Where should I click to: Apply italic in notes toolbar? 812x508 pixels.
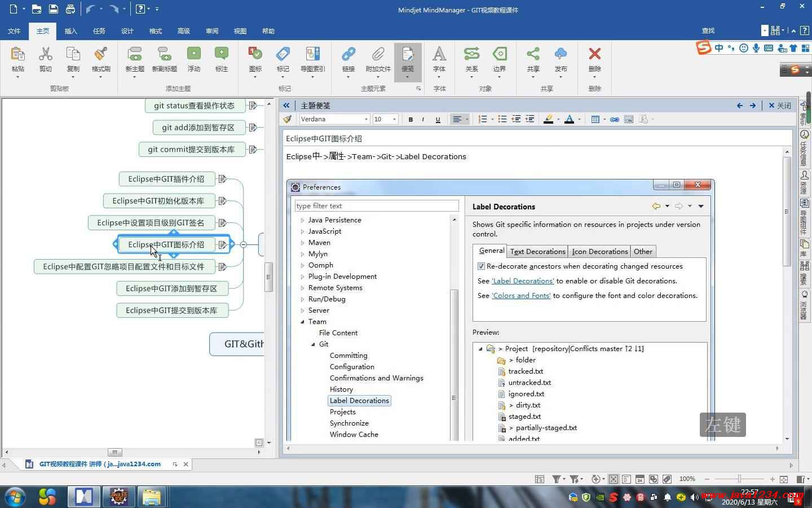point(423,119)
